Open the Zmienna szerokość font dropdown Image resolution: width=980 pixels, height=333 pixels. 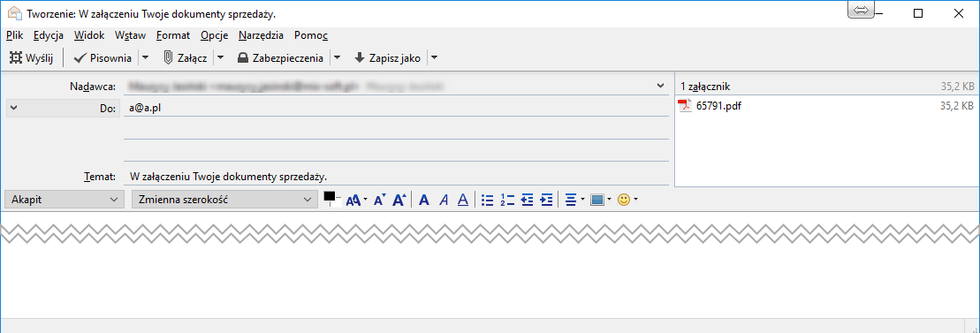pyautogui.click(x=224, y=200)
